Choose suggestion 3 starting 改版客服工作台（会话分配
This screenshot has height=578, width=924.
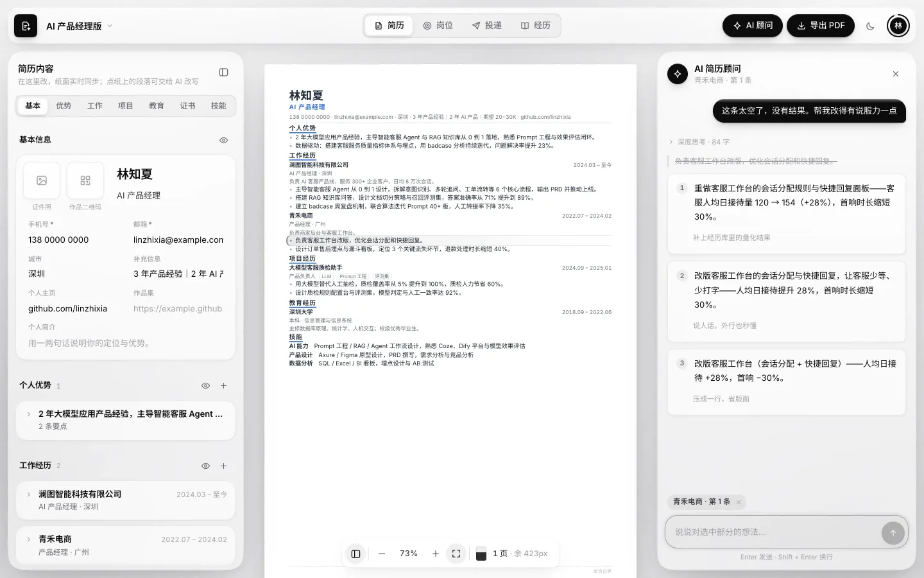pos(787,382)
